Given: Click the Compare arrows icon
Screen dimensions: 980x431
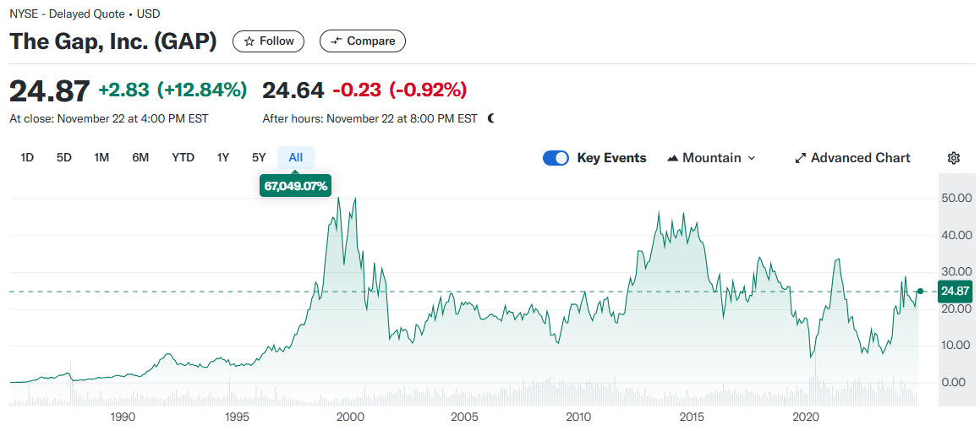Looking at the screenshot, I should (x=337, y=41).
